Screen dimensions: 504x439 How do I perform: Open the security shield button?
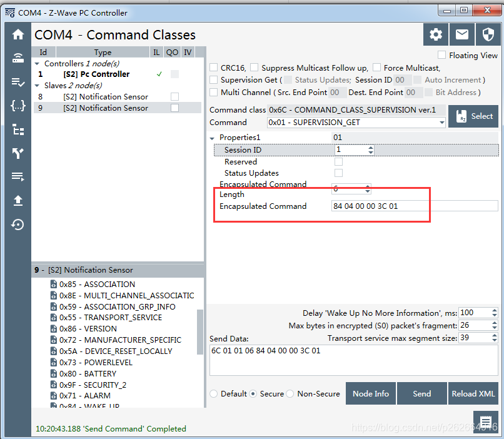click(488, 34)
